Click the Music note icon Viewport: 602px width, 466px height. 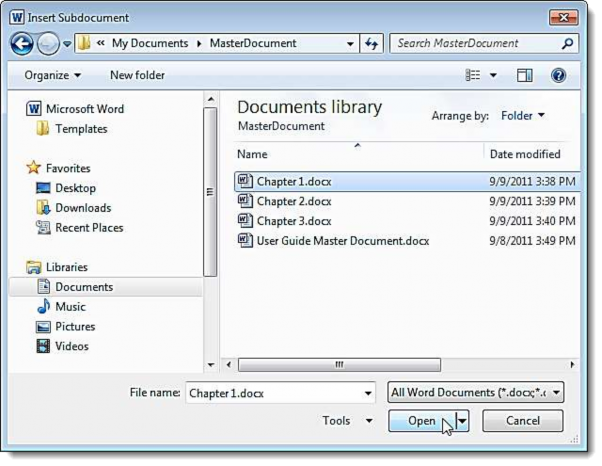pos(43,306)
